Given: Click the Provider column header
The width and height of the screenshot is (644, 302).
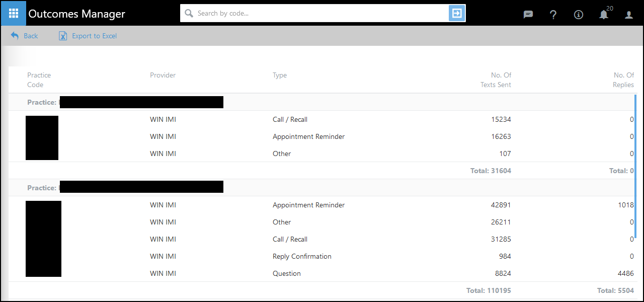Looking at the screenshot, I should 163,75.
